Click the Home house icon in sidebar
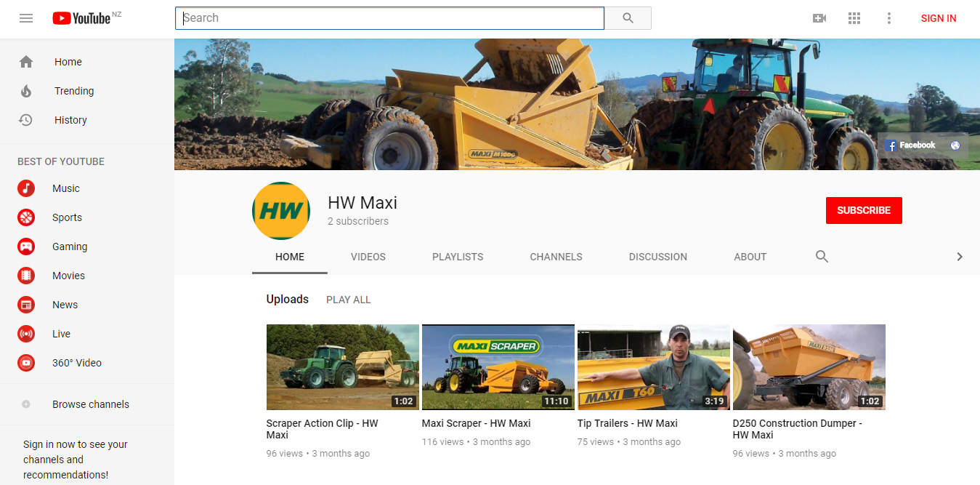The image size is (980, 485). pos(26,62)
